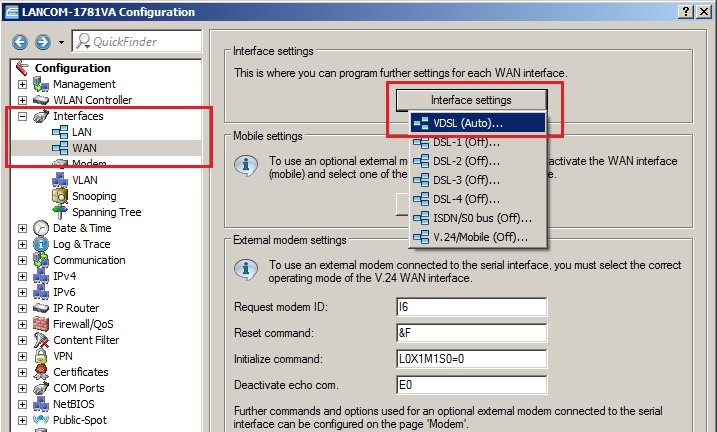The image size is (717, 432).
Task: Click the Request modem ID field
Action: pyautogui.click(x=471, y=307)
